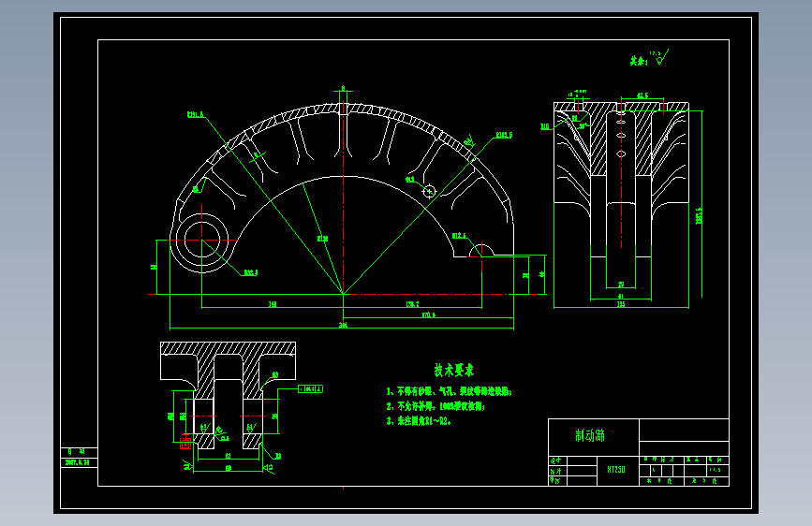
Task: Click the 135 width dimension in side view
Action: click(x=621, y=304)
